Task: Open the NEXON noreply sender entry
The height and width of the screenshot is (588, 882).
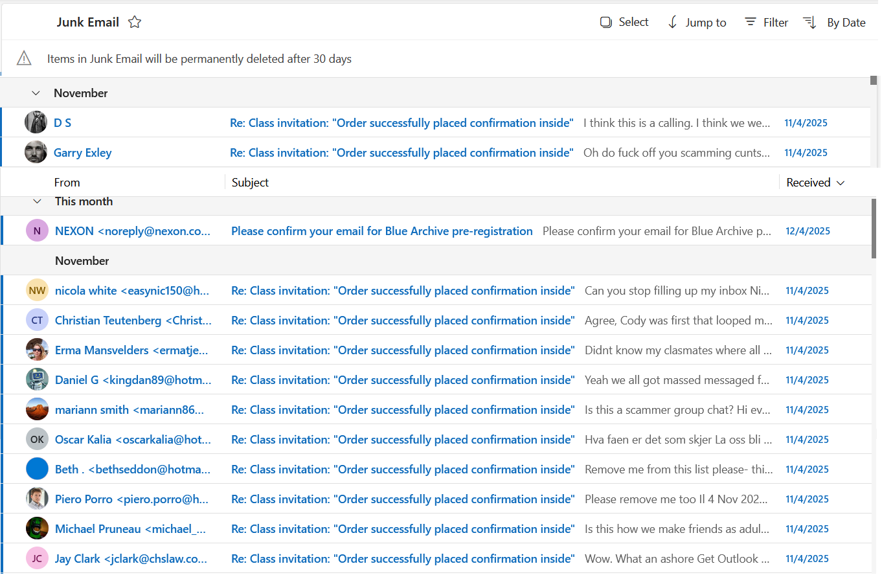Action: (x=133, y=231)
